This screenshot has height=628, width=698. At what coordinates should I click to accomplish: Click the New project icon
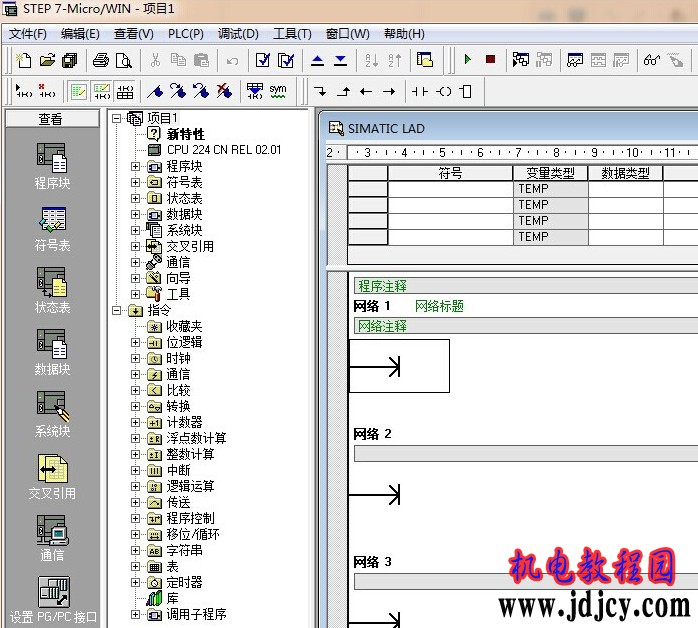[24, 60]
